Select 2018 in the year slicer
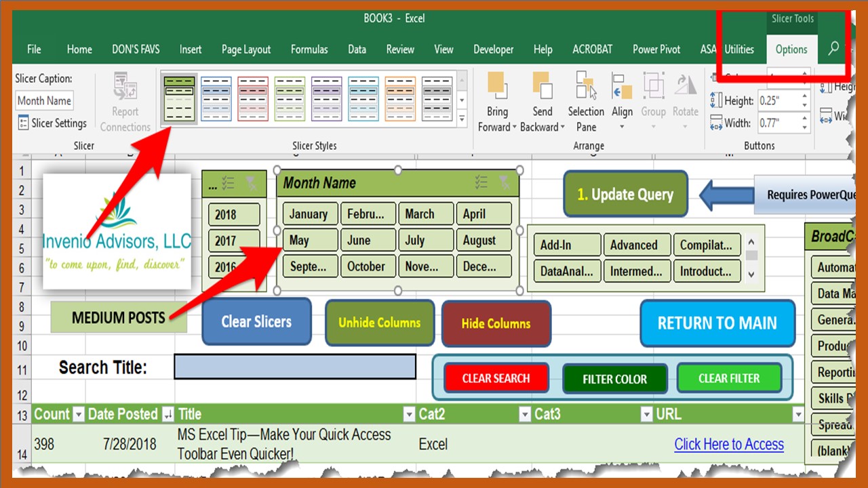Image resolution: width=868 pixels, height=488 pixels. pos(234,214)
